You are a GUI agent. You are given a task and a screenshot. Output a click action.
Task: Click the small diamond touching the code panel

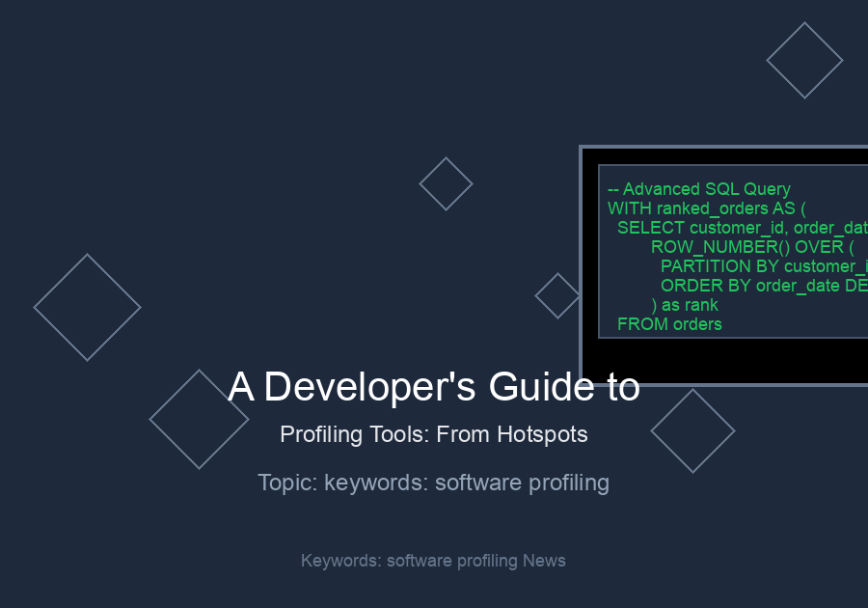[x=557, y=295]
